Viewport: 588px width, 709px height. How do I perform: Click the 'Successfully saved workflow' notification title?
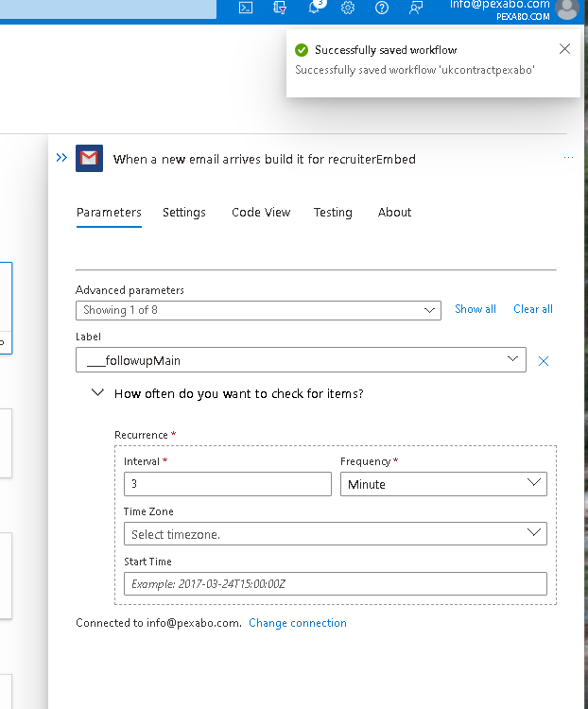(386, 50)
